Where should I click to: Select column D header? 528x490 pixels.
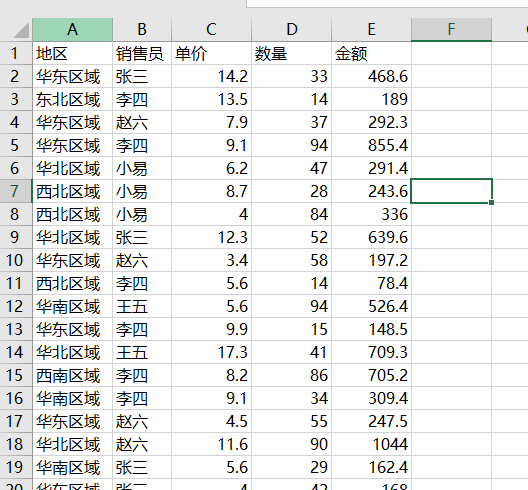(291, 30)
